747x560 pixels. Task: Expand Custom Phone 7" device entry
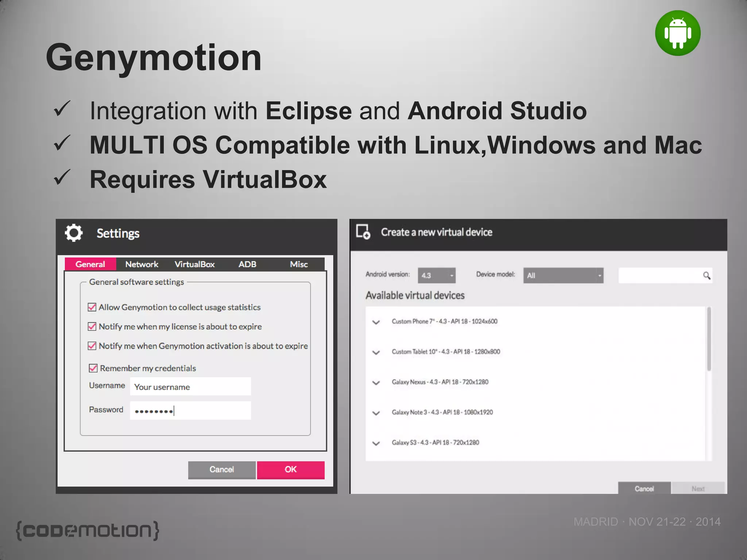376,322
